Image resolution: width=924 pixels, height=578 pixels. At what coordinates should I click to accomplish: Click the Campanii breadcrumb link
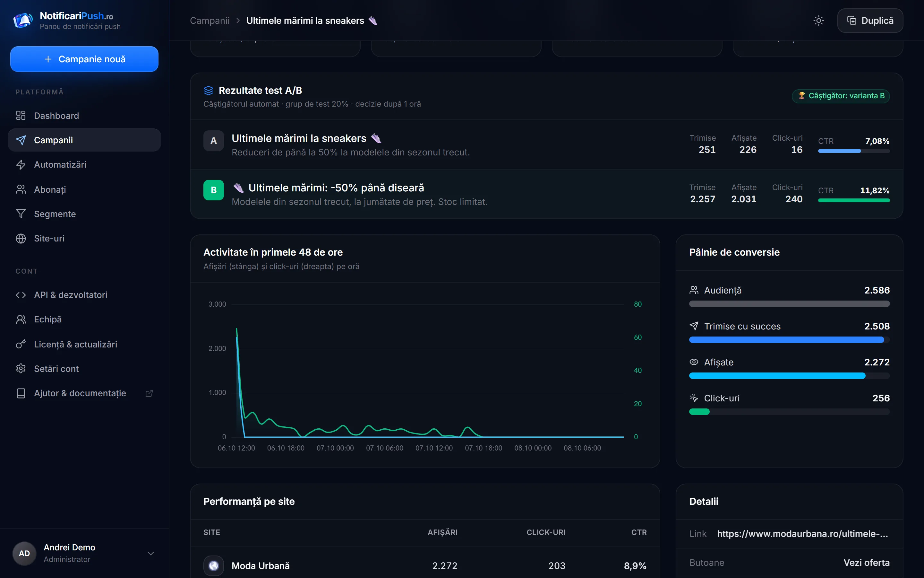210,21
